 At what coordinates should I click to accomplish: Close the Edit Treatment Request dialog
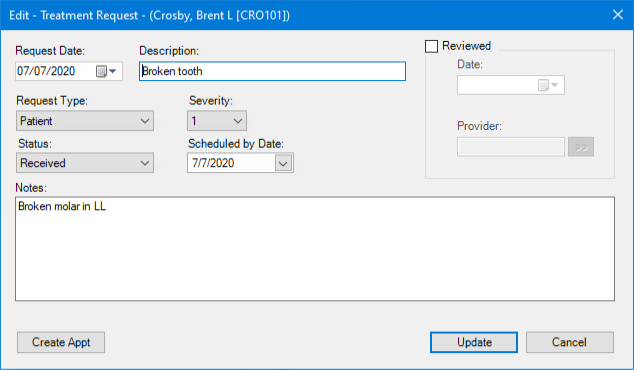point(617,15)
